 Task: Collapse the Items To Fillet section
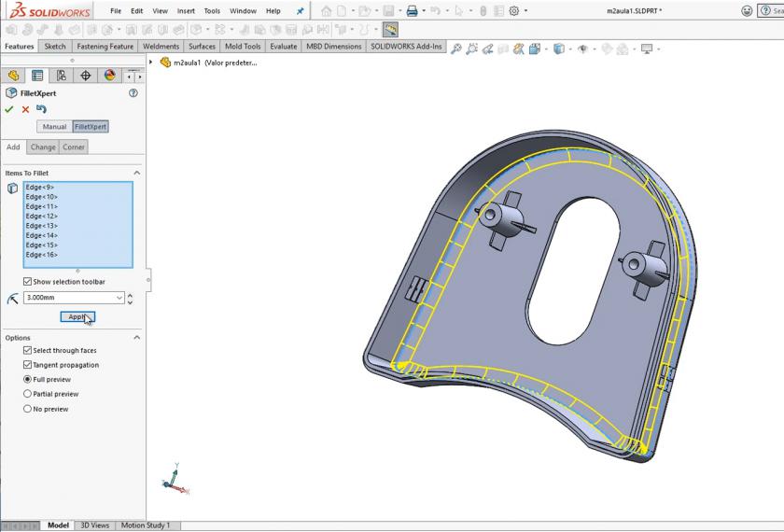[137, 173]
